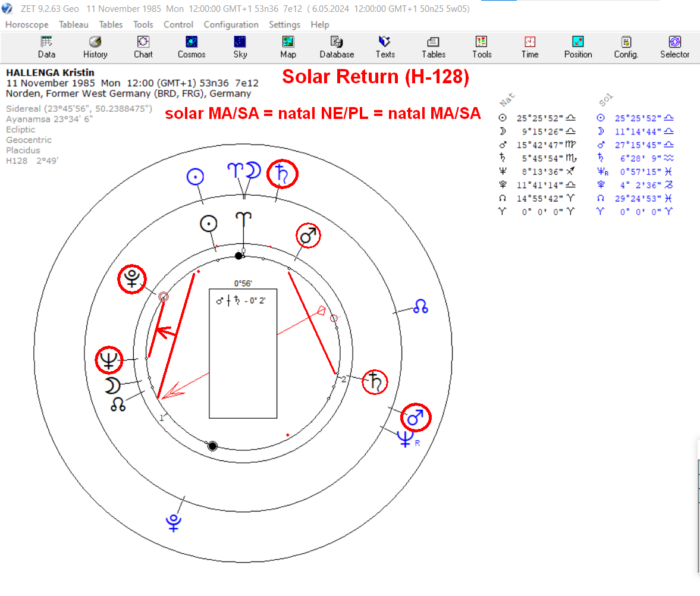Open the Configuration menu
700x596 pixels.
click(x=231, y=24)
